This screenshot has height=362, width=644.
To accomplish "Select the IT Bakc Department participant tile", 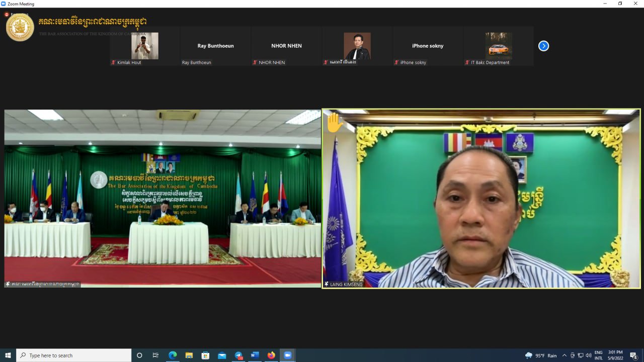I will click(x=499, y=46).
